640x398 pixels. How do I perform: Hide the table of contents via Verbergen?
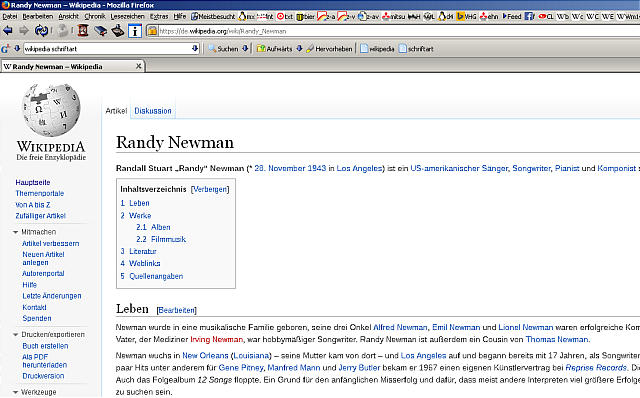(210, 189)
